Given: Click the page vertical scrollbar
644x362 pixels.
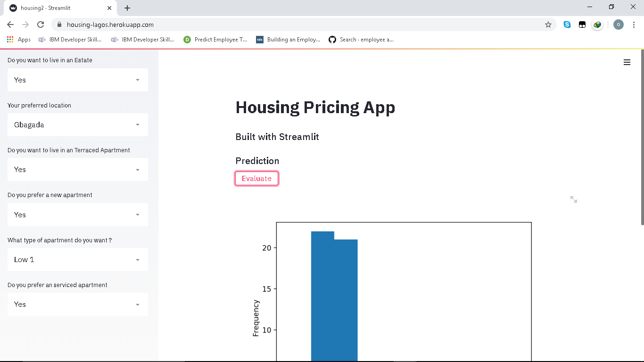Looking at the screenshot, I should pos(642,137).
